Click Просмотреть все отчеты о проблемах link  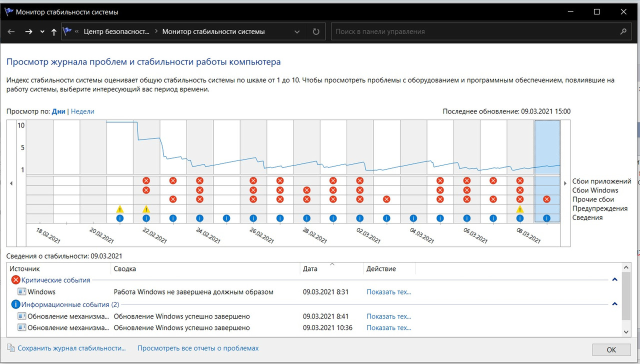pos(198,348)
